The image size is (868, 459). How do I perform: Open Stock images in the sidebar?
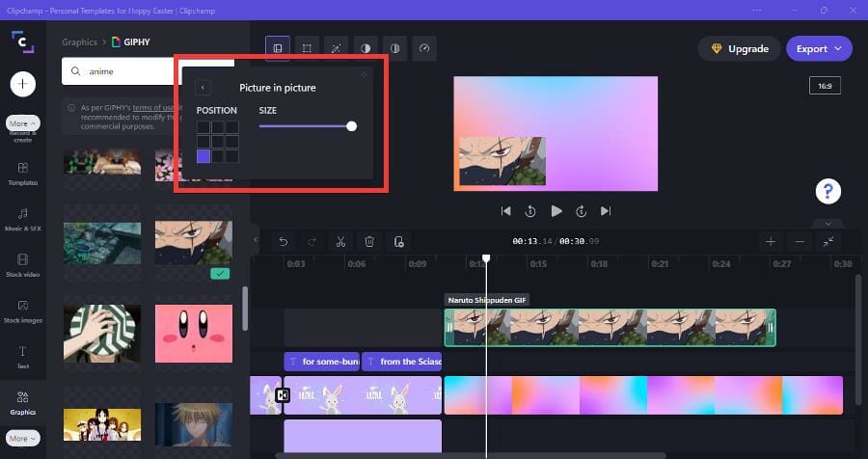pyautogui.click(x=23, y=311)
